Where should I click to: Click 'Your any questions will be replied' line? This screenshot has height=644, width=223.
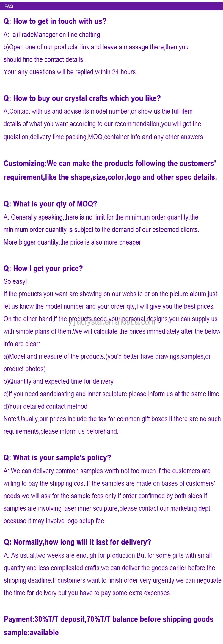pyautogui.click(x=70, y=72)
